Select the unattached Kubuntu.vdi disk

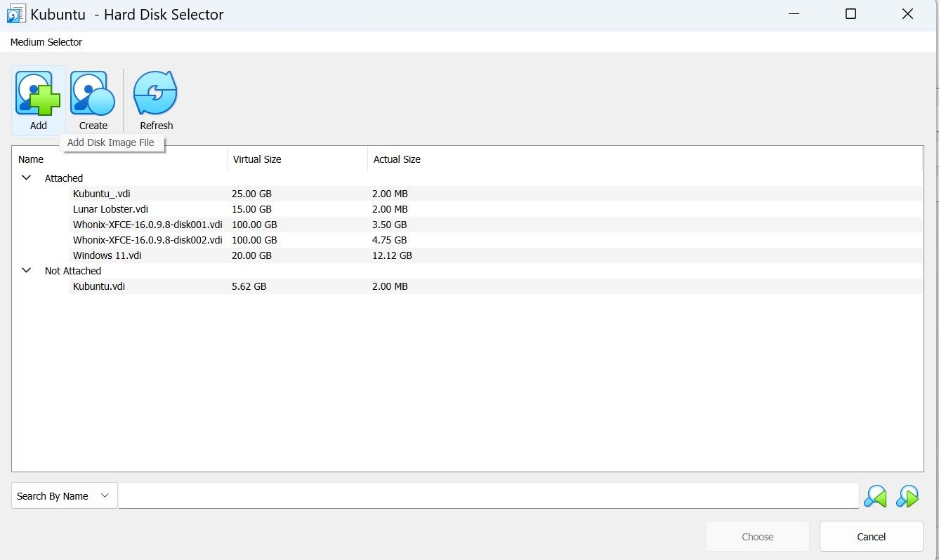point(99,286)
